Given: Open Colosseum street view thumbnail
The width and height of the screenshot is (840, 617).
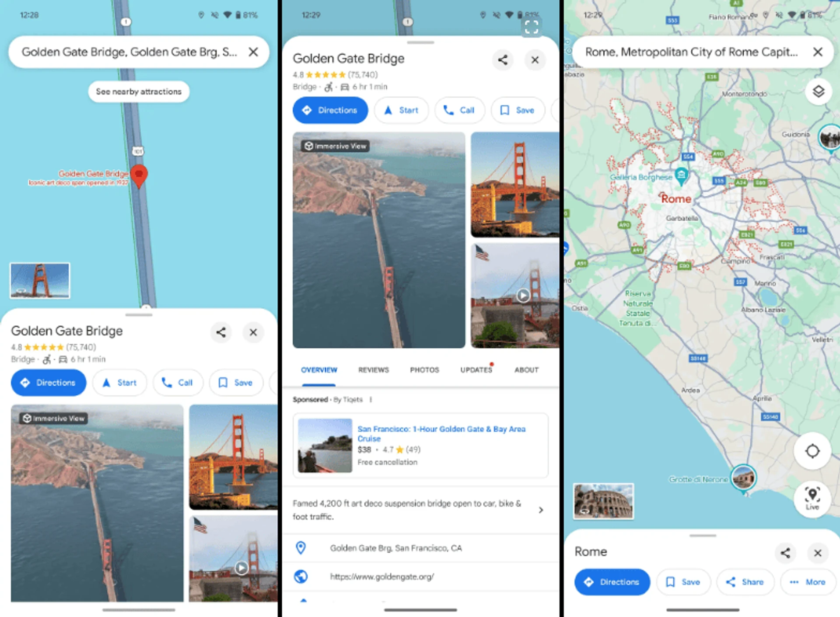Looking at the screenshot, I should pyautogui.click(x=603, y=501).
